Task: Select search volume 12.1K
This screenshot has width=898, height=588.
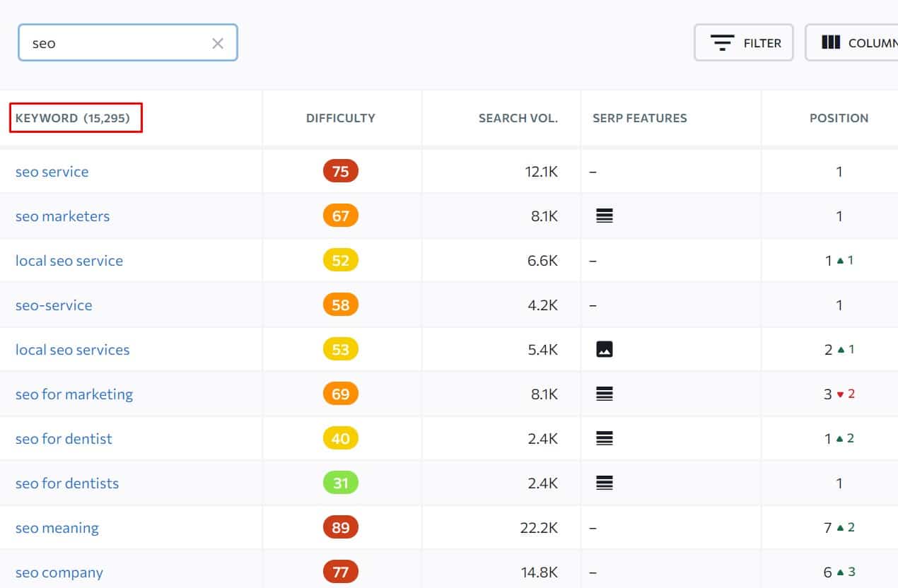Action: click(x=541, y=172)
